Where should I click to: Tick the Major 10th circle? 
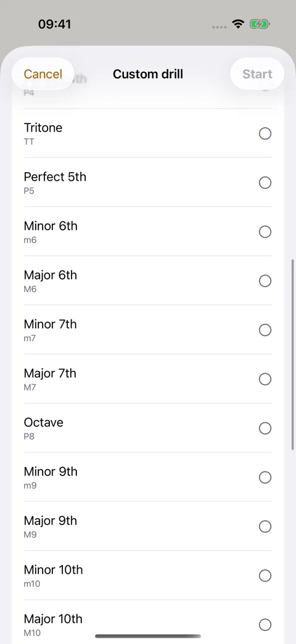(265, 625)
